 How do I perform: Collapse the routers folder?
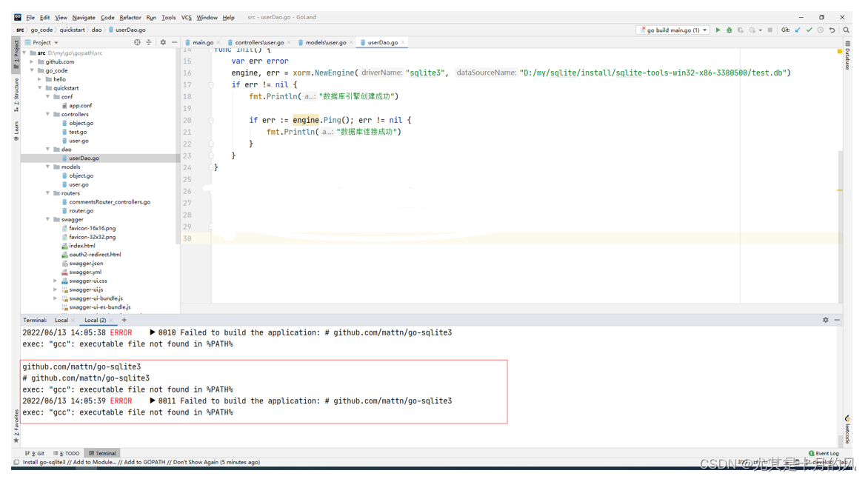(x=47, y=193)
